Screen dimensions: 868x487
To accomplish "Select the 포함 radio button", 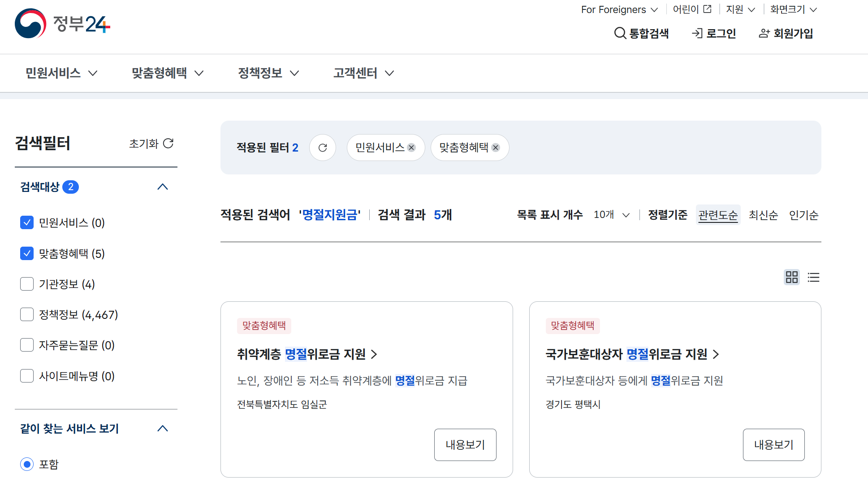I will [x=27, y=464].
